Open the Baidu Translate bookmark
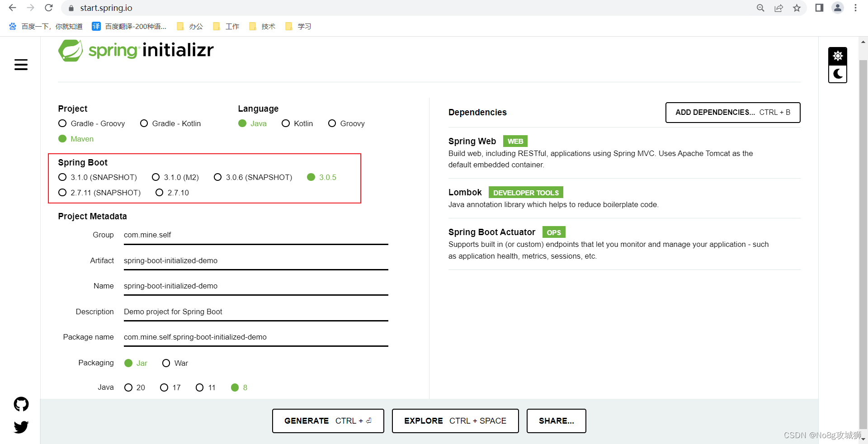868x444 pixels. click(x=129, y=26)
